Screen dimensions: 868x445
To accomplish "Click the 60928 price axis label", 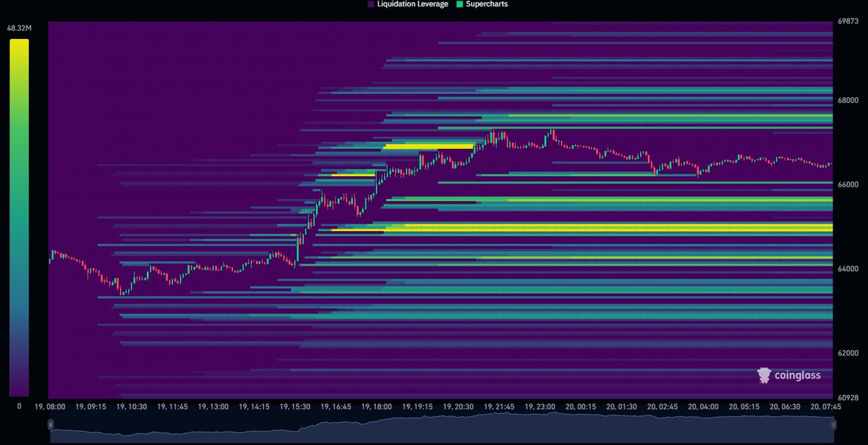I will point(847,398).
